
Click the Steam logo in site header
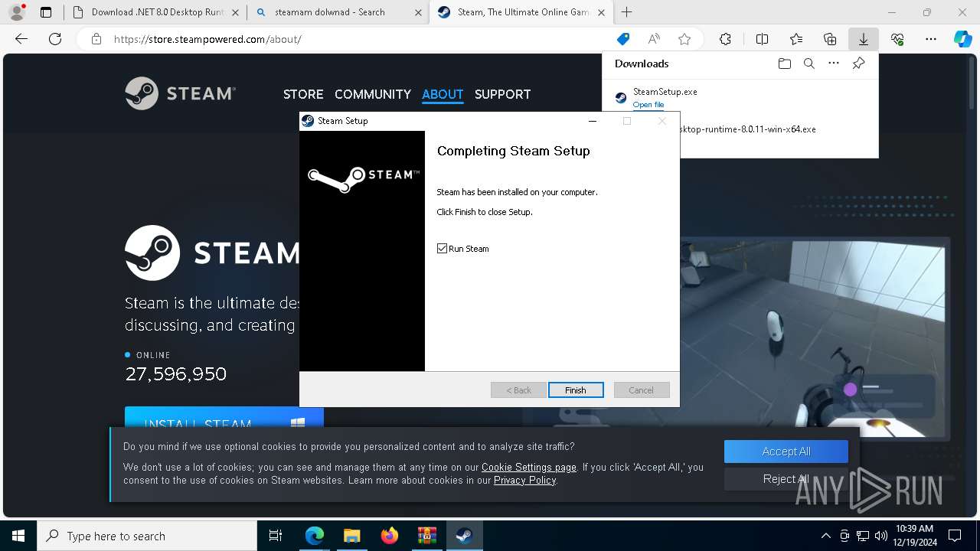click(x=181, y=93)
